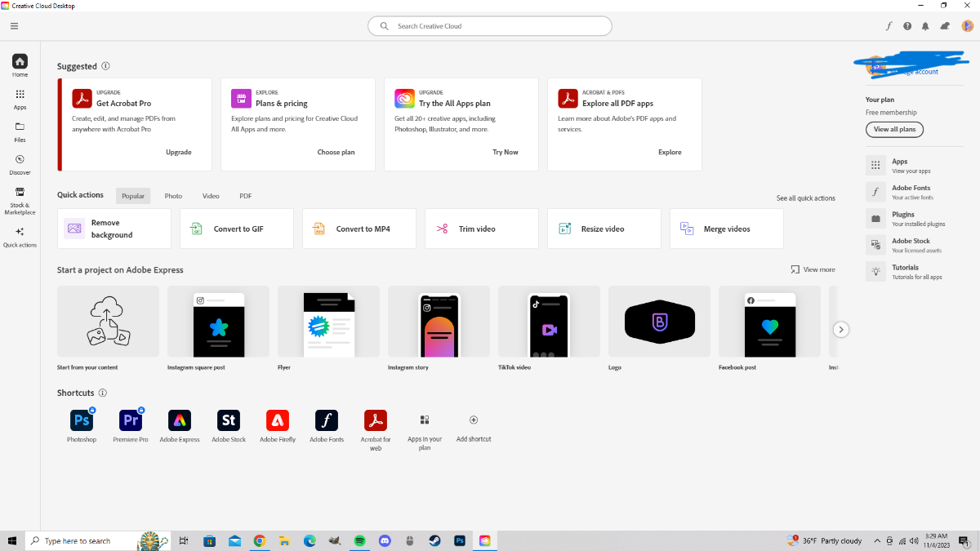Viewport: 980px width, 551px height.
Task: Show info next to Suggested heading
Action: point(105,66)
